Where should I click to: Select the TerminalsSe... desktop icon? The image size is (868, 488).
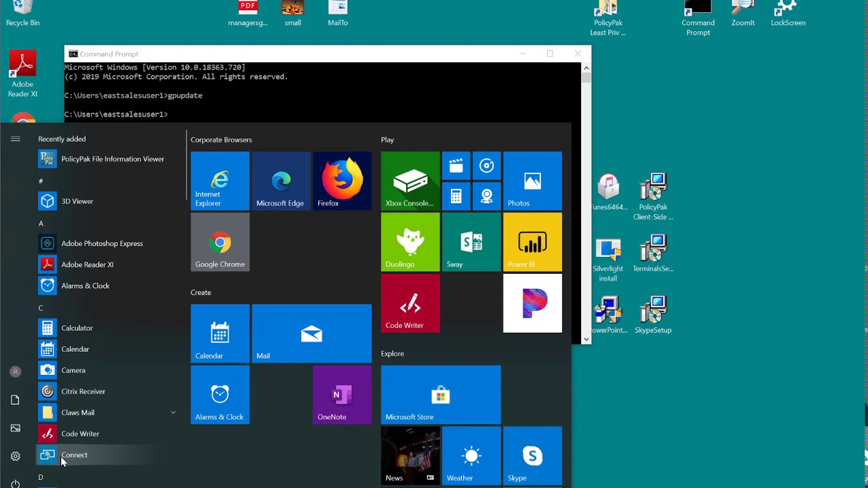(653, 253)
